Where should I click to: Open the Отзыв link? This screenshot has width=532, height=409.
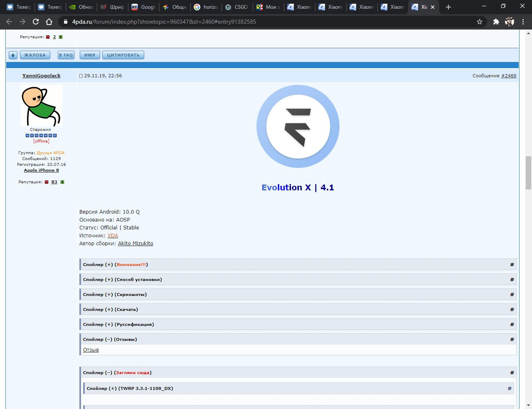[x=91, y=350]
